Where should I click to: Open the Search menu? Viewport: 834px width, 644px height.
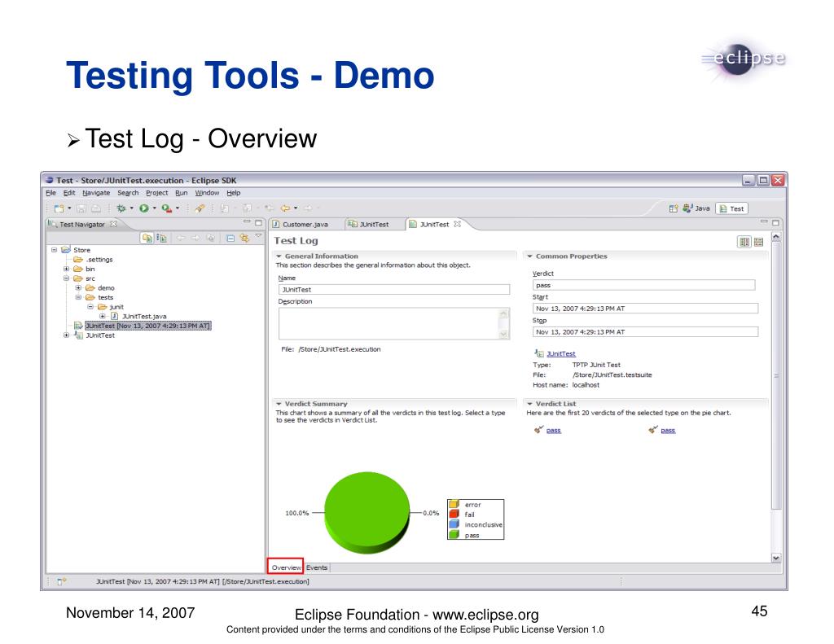tap(128, 193)
